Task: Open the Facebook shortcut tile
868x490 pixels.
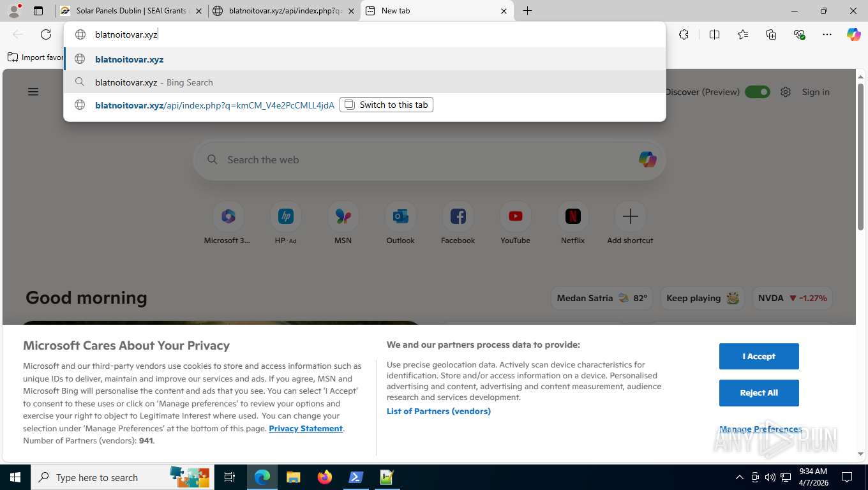Action: click(x=458, y=223)
